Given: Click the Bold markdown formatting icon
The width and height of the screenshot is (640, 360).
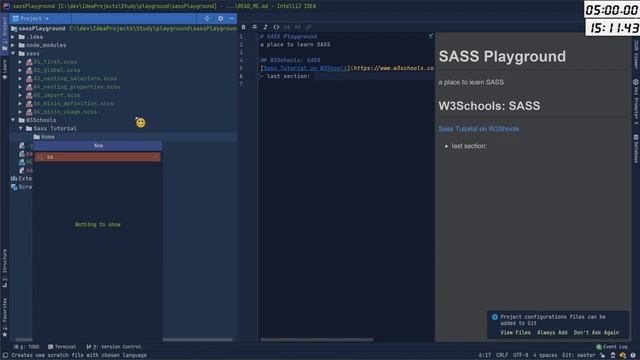Looking at the screenshot, I should tap(243, 27).
